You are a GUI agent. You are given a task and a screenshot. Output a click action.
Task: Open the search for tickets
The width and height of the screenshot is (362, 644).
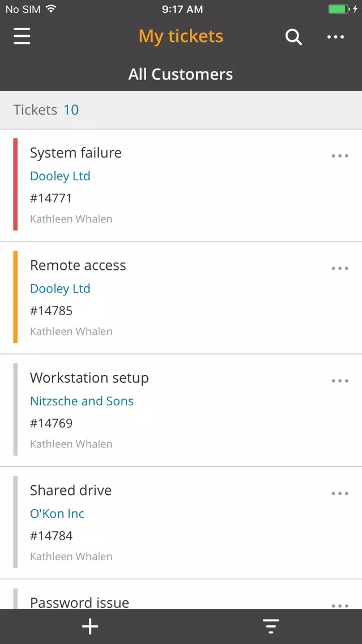pyautogui.click(x=293, y=36)
